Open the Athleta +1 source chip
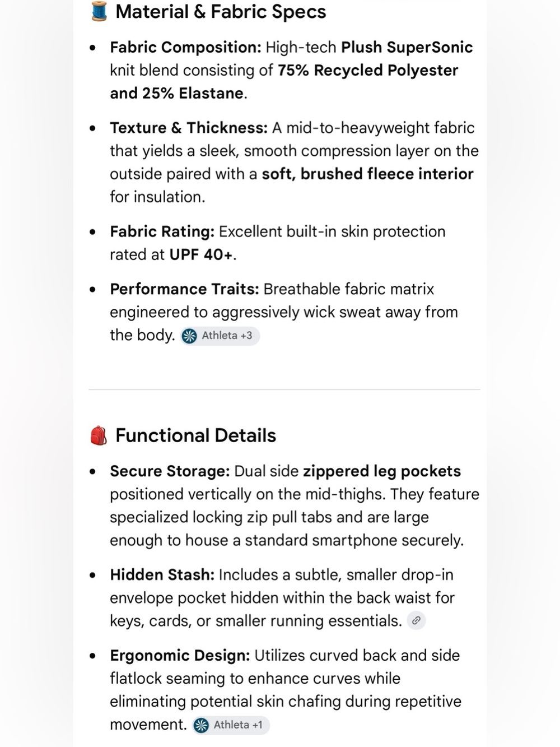 231,725
